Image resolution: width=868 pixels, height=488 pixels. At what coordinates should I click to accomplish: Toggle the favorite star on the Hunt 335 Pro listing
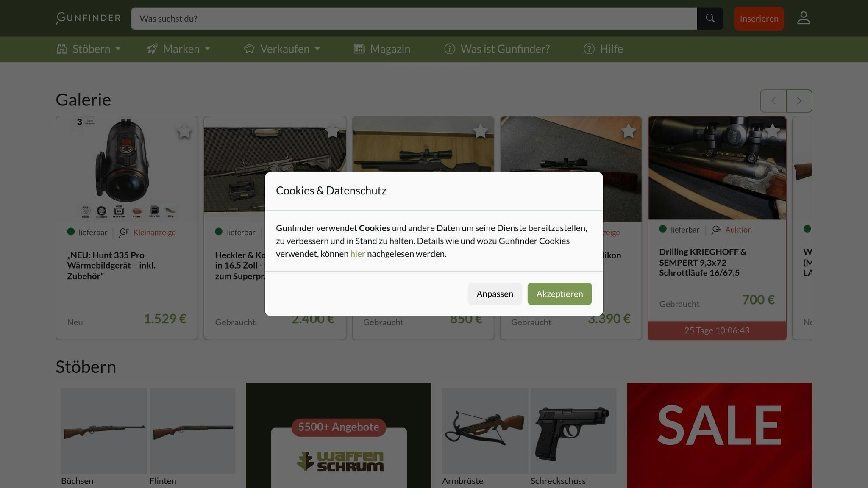pyautogui.click(x=184, y=132)
